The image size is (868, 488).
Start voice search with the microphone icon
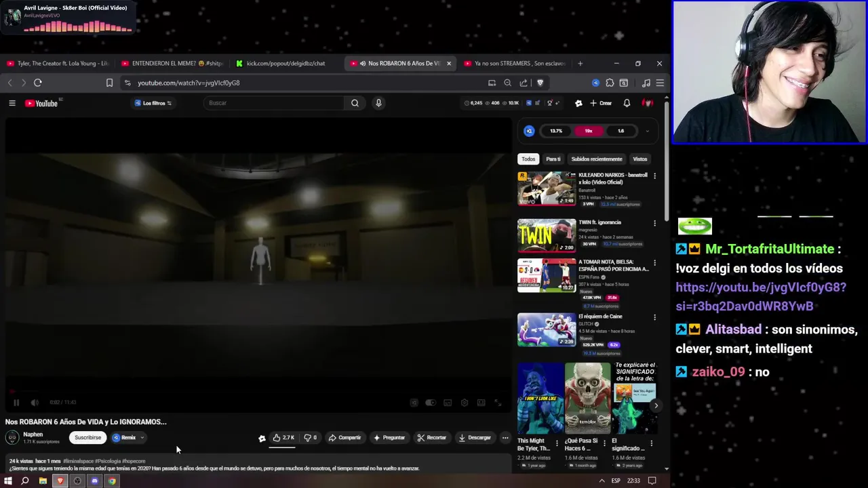378,103
